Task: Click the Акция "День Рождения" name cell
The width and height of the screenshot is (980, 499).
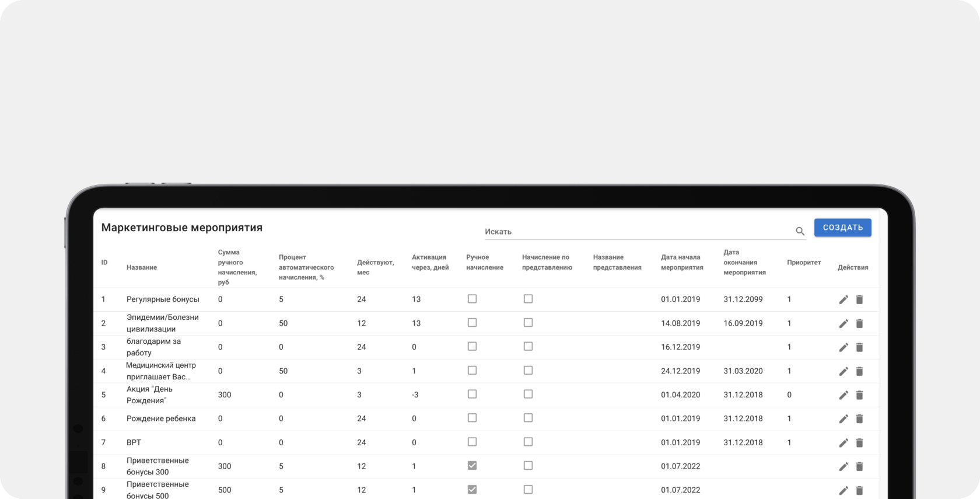Action: point(149,395)
